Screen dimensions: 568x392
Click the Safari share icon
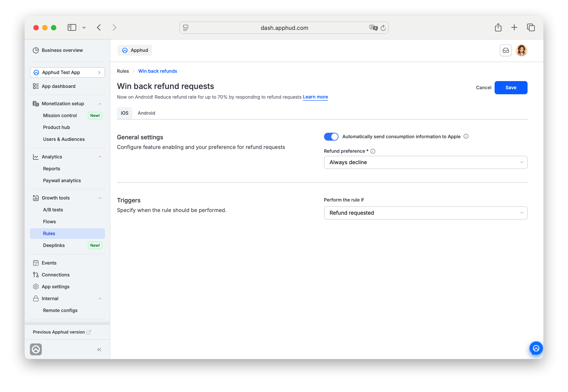[x=498, y=27]
